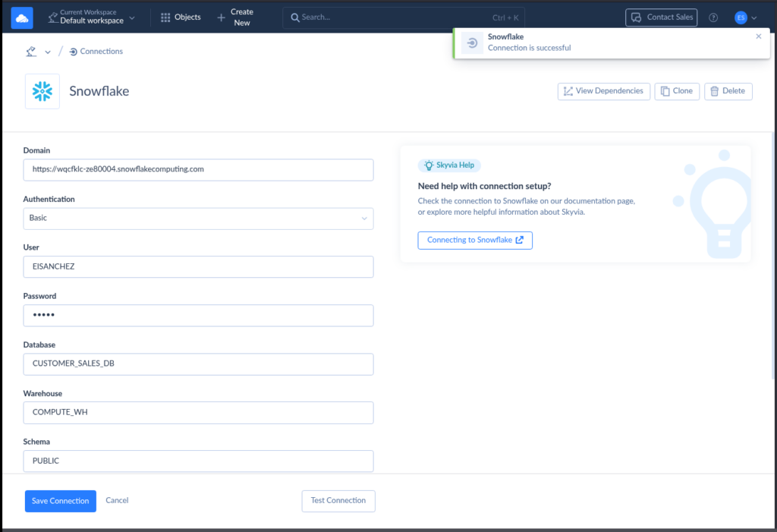Clone this connection
Viewport: 777px width, 532px height.
click(x=676, y=91)
